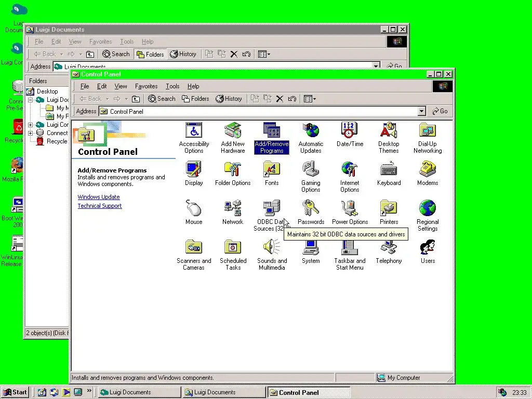Open Scheduled Tasks folder
This screenshot has height=399, width=532.
pos(233,255)
